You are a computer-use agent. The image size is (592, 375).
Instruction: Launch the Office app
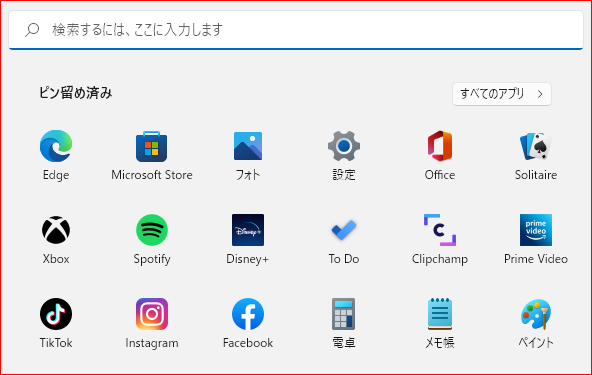pyautogui.click(x=440, y=146)
